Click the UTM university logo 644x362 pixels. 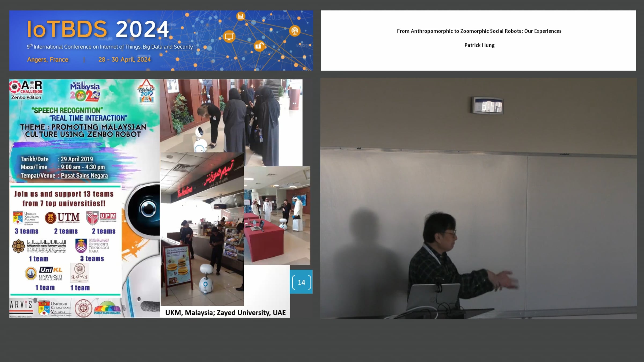tap(63, 218)
